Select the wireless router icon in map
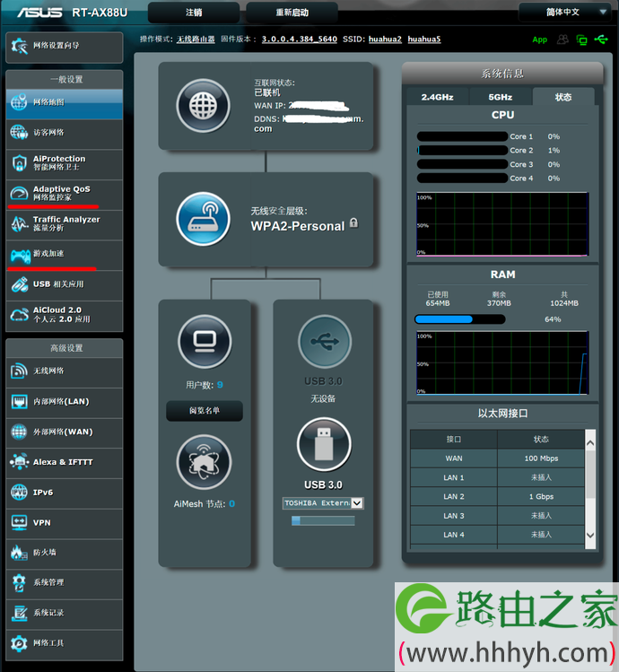Screen dimensions: 619x672 pyautogui.click(x=203, y=219)
